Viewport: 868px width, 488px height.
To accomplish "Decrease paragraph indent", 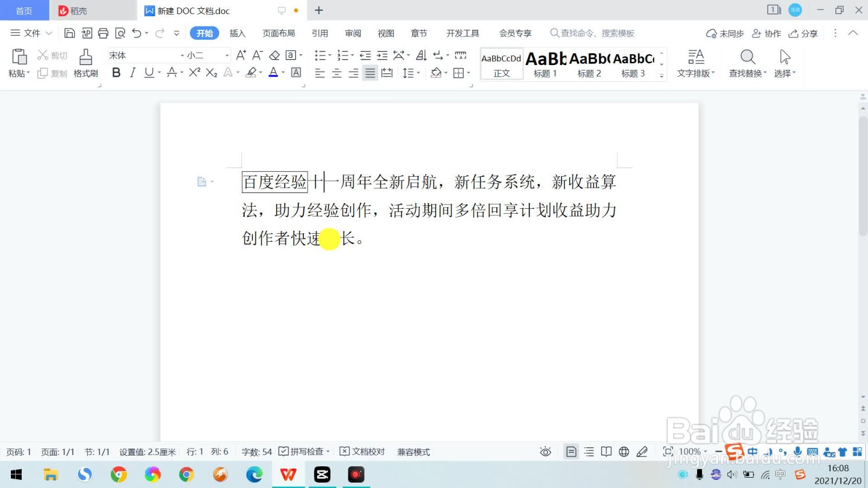I will pos(365,55).
